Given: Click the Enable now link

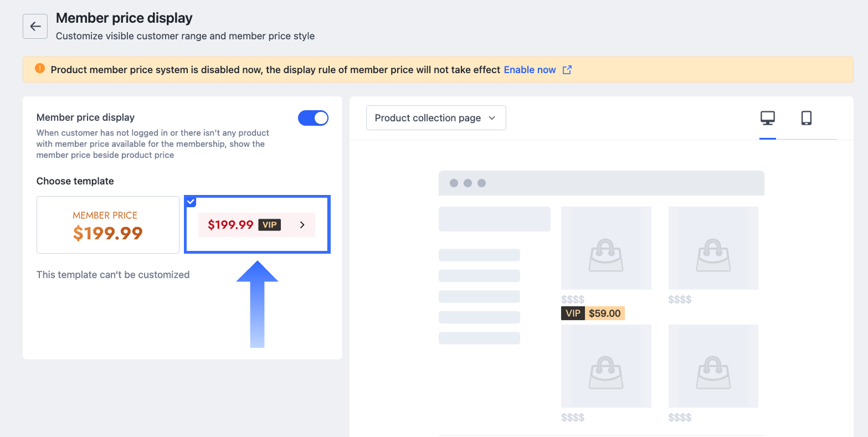Looking at the screenshot, I should point(530,70).
